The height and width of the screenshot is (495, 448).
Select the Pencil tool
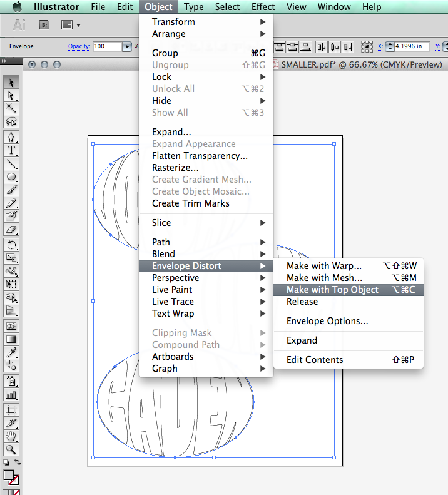(11, 203)
